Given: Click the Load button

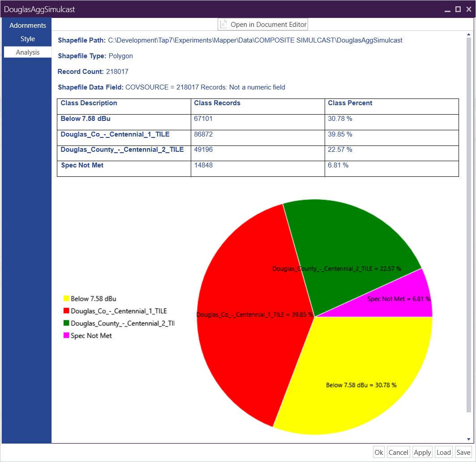Looking at the screenshot, I should coord(443,452).
